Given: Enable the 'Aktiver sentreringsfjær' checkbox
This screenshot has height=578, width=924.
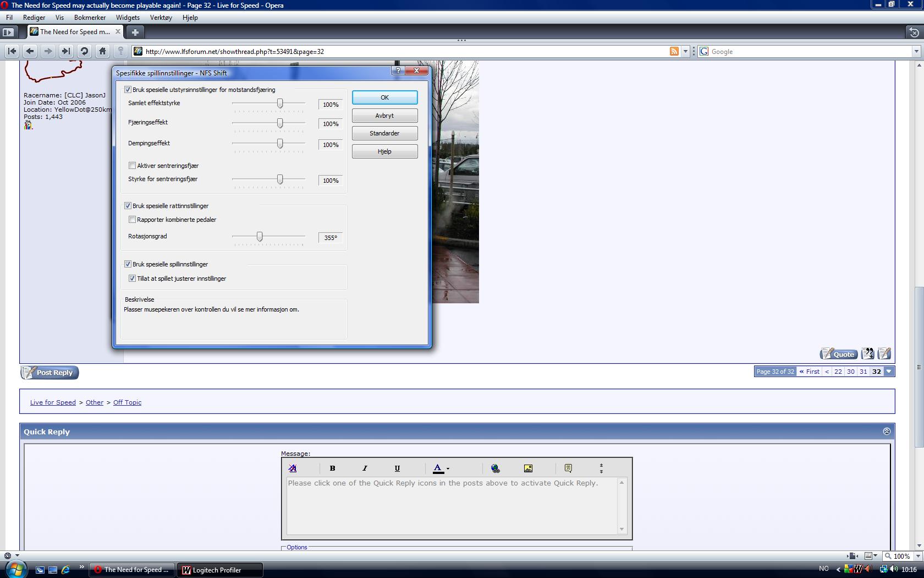Looking at the screenshot, I should point(133,166).
